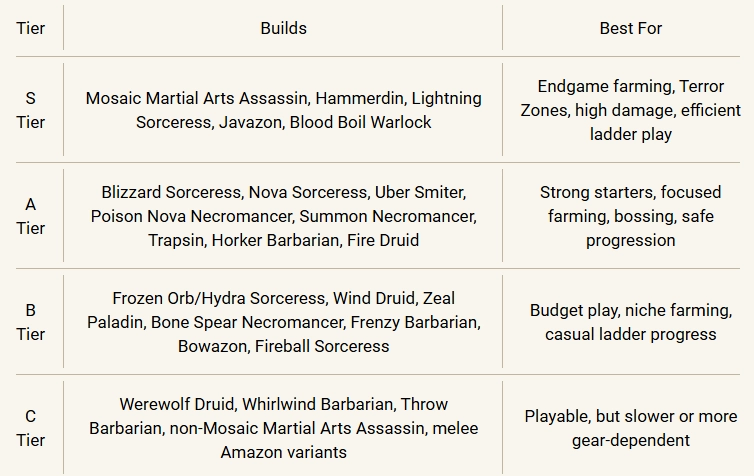
Task: Click the Werewolf Druid entry
Action: [176, 404]
